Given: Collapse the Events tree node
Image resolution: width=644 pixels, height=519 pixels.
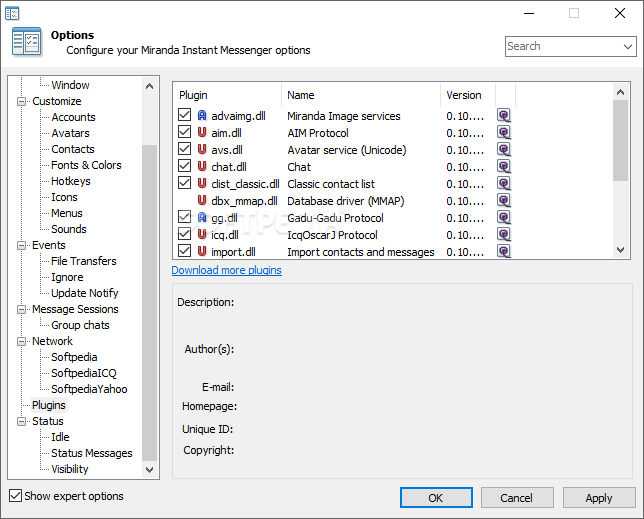Looking at the screenshot, I should pyautogui.click(x=21, y=245).
